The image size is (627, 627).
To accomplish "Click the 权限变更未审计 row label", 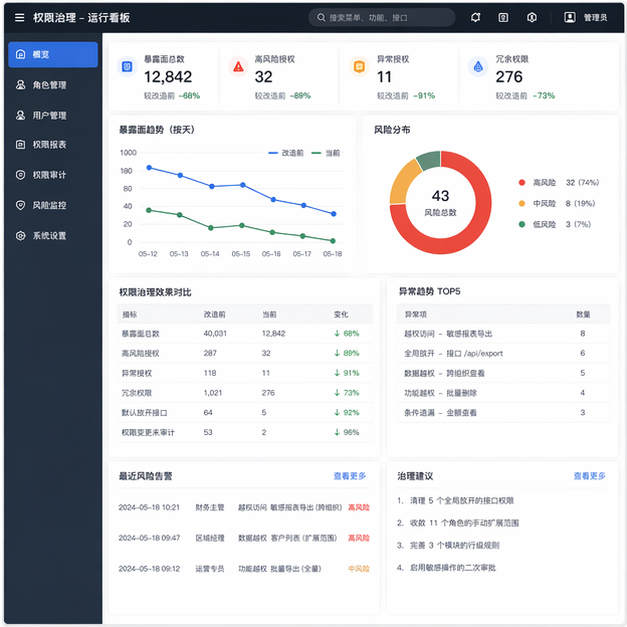I will point(148,432).
